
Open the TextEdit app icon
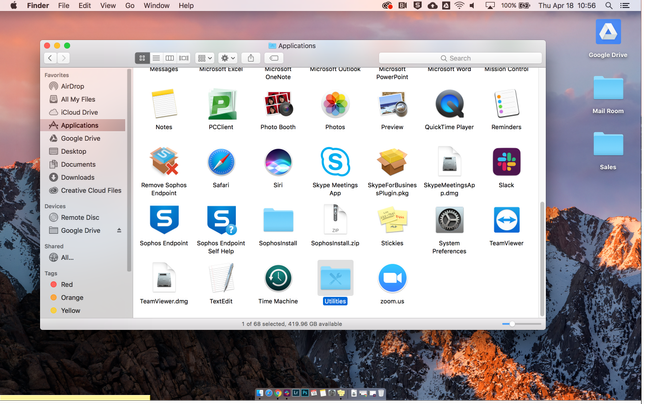tap(221, 278)
